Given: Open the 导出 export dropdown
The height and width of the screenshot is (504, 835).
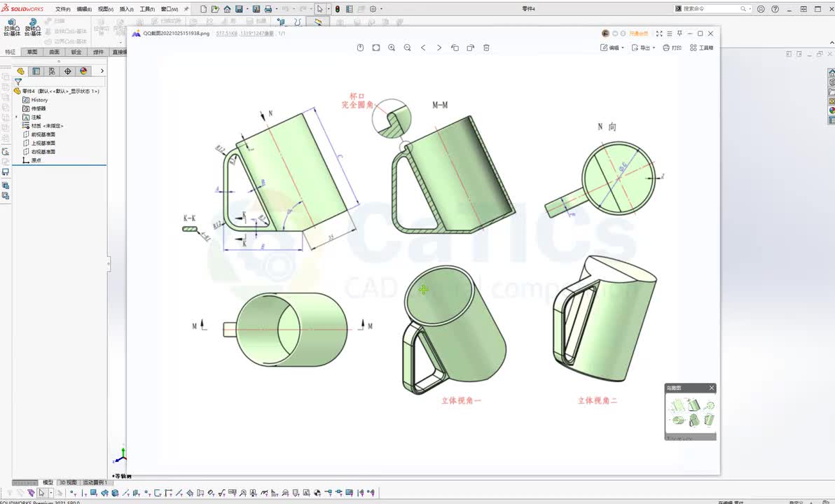Looking at the screenshot, I should pos(643,48).
